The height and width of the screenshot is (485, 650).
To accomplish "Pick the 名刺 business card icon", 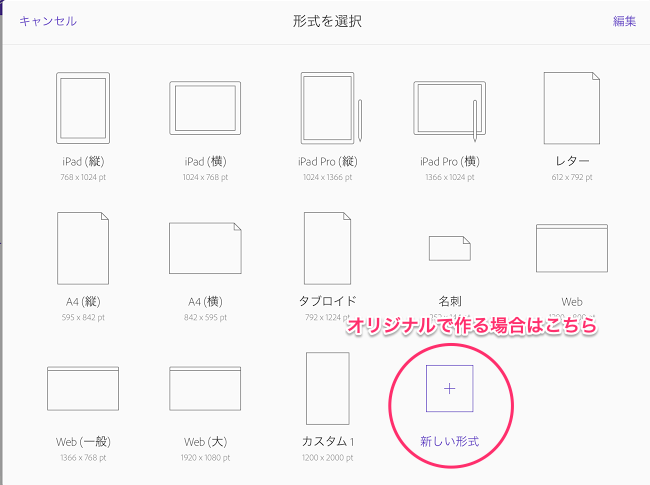I will pyautogui.click(x=450, y=248).
